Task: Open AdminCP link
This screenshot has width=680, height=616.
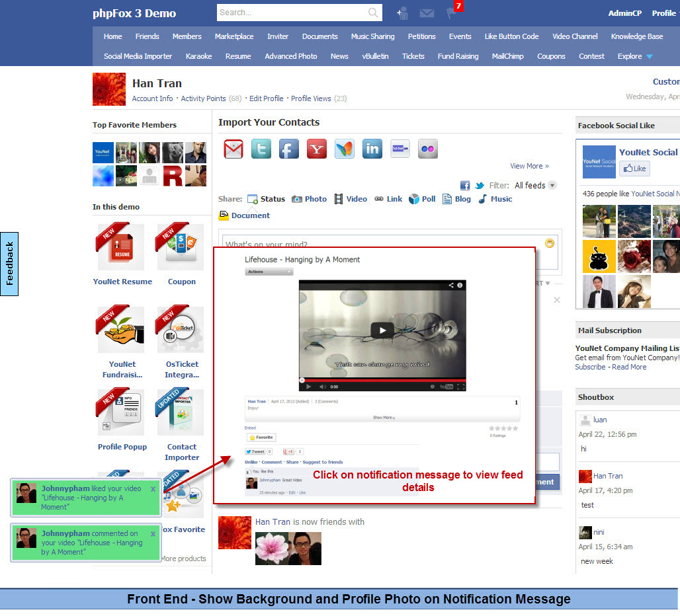Action: coord(625,13)
